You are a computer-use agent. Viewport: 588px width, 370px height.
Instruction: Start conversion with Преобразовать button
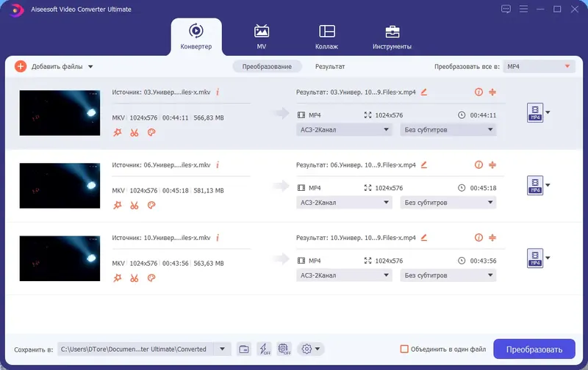534,349
